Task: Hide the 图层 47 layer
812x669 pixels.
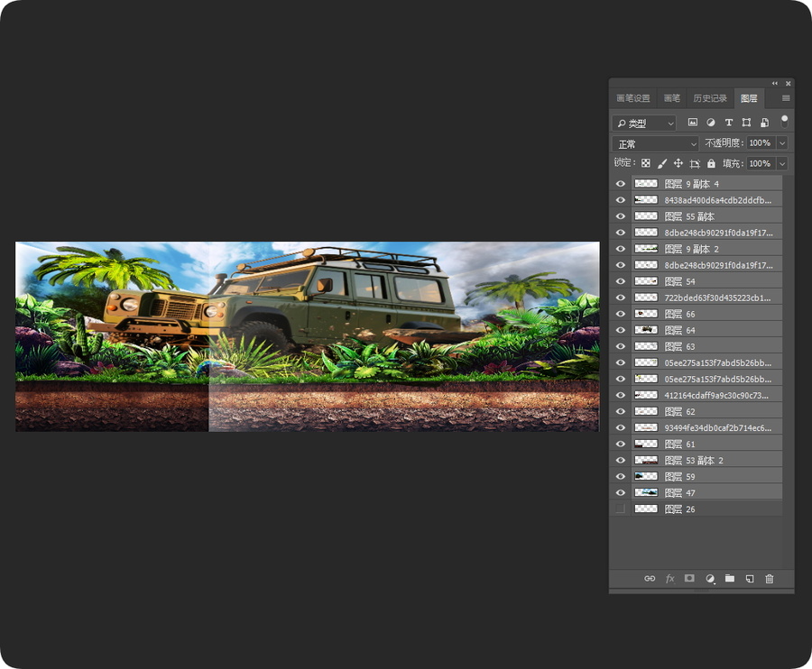Action: click(621, 492)
